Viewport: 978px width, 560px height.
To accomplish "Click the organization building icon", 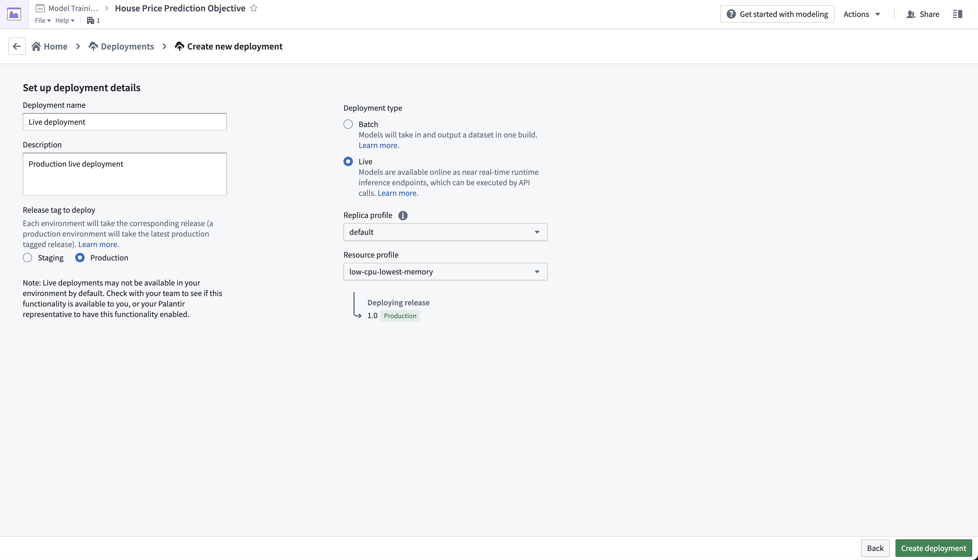I will (x=90, y=20).
